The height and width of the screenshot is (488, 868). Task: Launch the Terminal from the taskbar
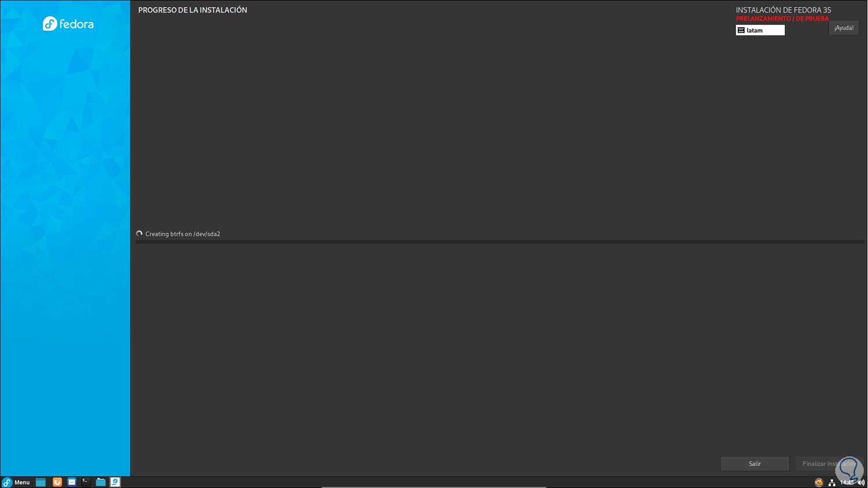pos(86,482)
